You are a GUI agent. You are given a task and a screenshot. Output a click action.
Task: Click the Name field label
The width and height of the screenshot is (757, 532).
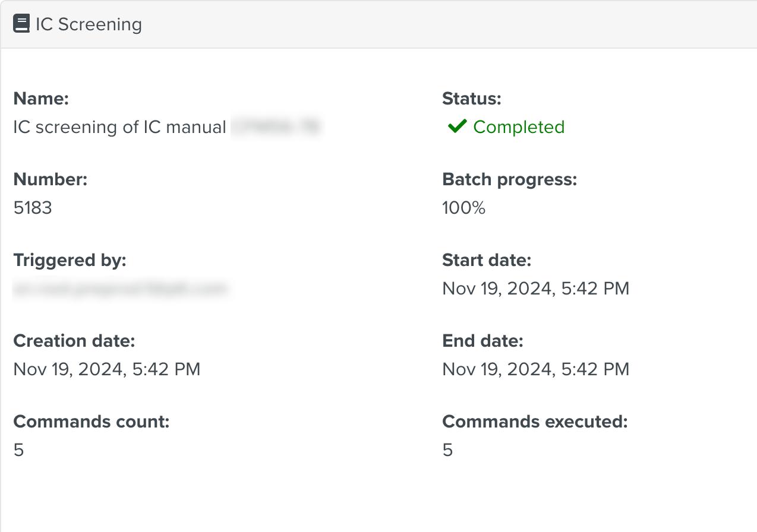(41, 99)
